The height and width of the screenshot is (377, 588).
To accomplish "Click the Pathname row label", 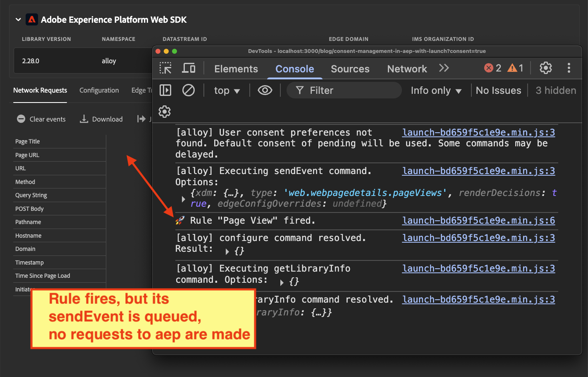I will 28,222.
